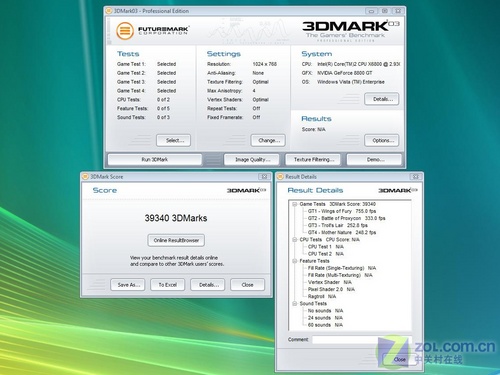Select Fill Rate (Multi-Texturing) row
This screenshot has width=500, height=375.
[340, 275]
